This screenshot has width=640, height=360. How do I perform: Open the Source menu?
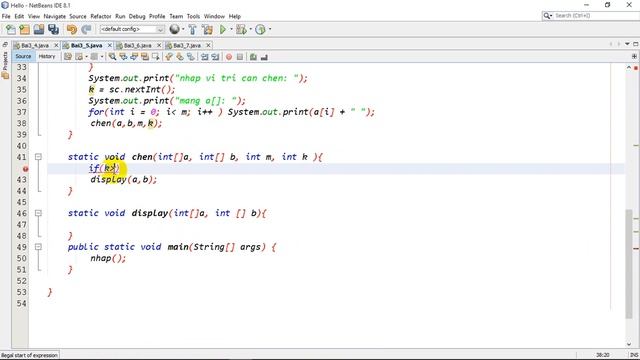(78, 16)
